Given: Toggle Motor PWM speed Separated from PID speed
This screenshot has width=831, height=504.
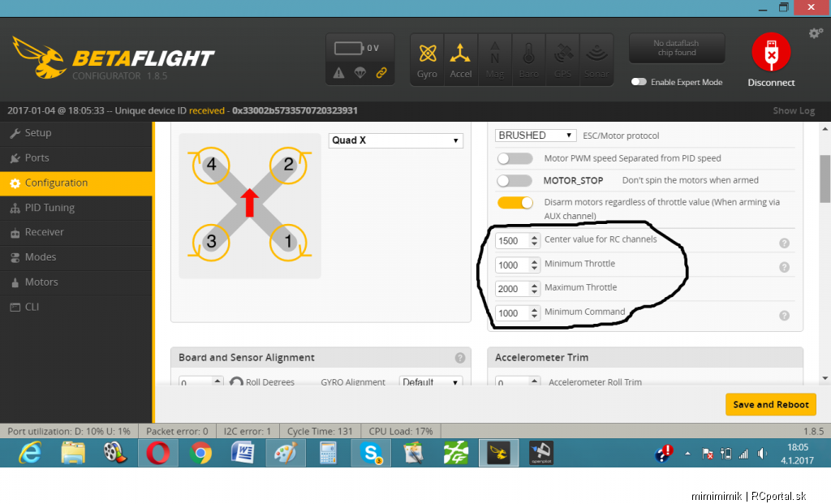Looking at the screenshot, I should click(x=515, y=158).
